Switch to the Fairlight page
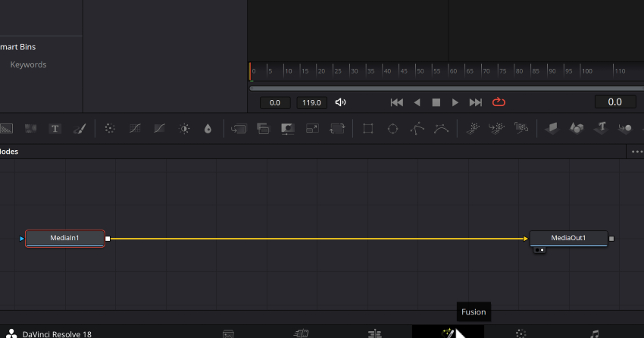 pos(594,333)
